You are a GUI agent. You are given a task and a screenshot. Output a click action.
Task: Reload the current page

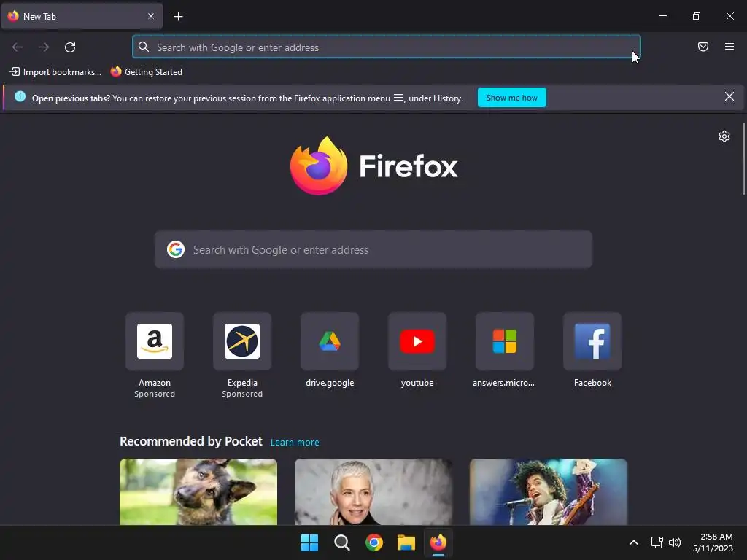(x=70, y=47)
